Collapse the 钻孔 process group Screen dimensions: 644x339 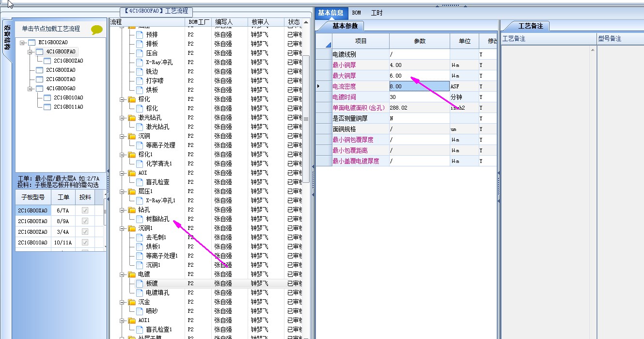[122, 210]
